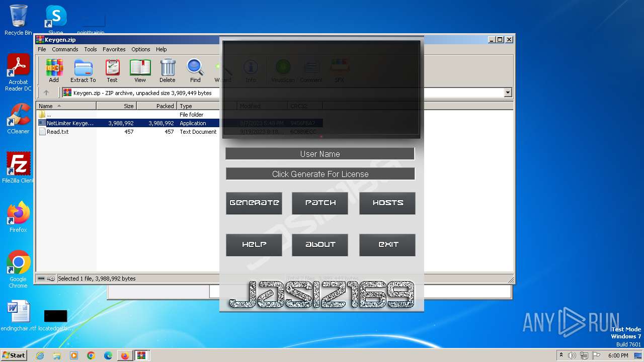Image resolution: width=644 pixels, height=362 pixels.
Task: Click the View toolbar icon
Action: [140, 71]
